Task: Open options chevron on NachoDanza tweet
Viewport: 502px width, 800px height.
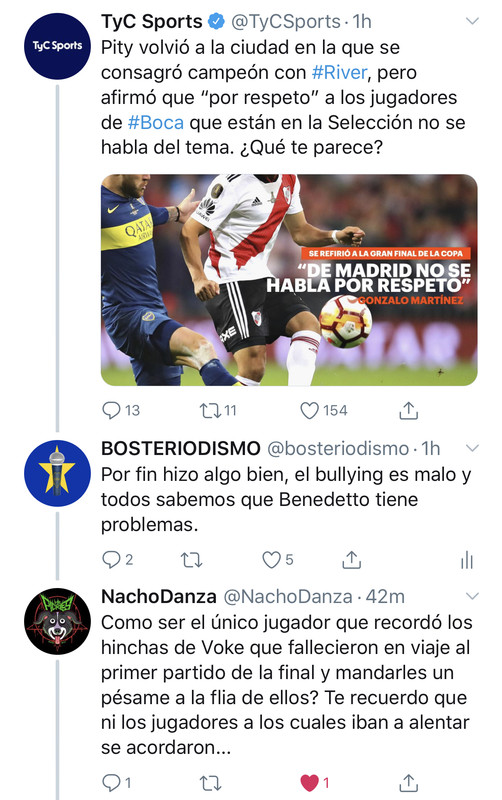Action: [473, 596]
